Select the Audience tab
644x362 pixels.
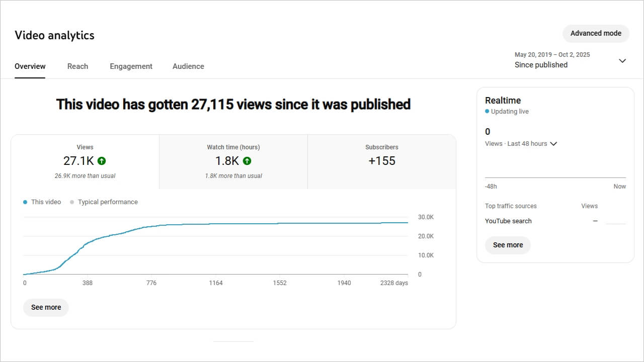(x=188, y=66)
